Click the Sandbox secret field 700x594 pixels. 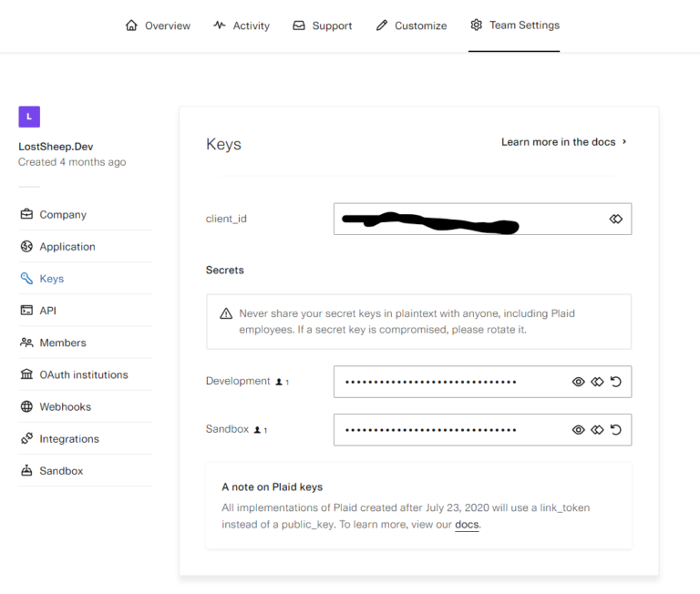482,430
